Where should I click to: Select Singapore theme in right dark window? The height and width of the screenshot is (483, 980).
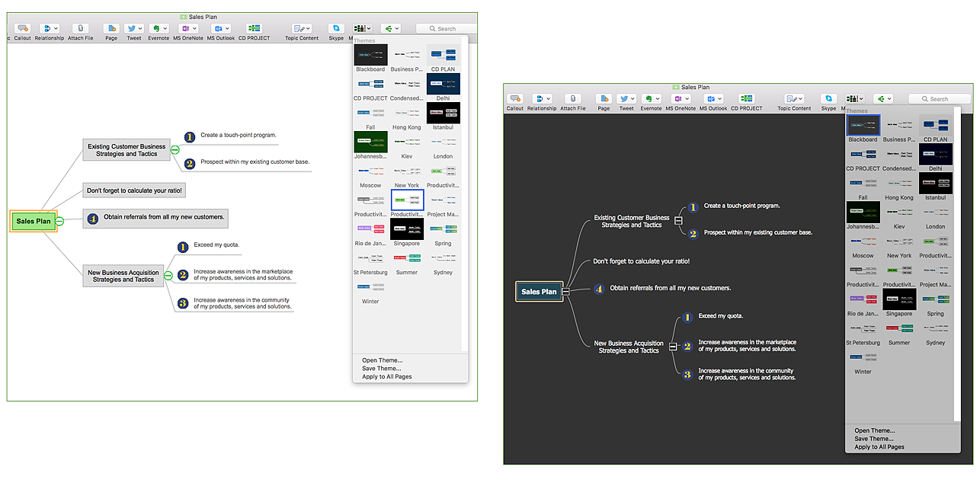tap(899, 299)
